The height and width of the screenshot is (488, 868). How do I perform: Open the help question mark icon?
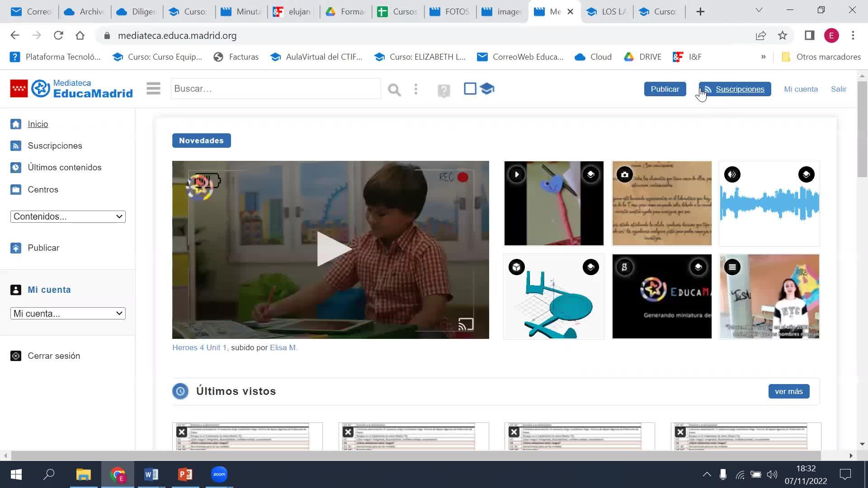point(443,91)
